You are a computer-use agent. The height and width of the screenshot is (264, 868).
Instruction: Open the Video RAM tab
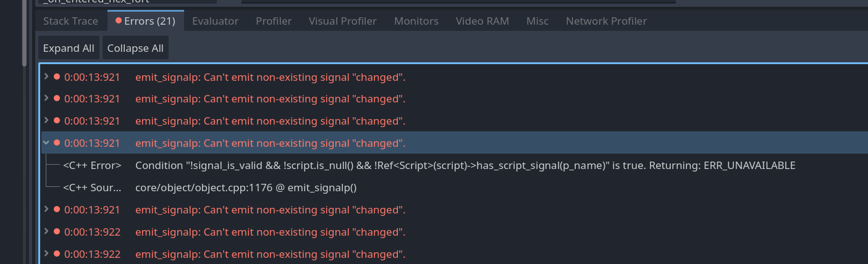point(482,21)
